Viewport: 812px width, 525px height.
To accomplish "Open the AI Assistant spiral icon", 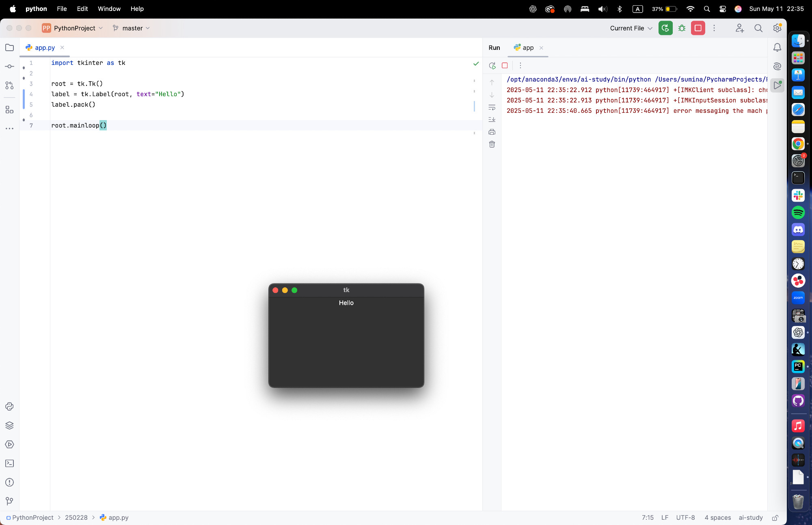I will [x=777, y=66].
